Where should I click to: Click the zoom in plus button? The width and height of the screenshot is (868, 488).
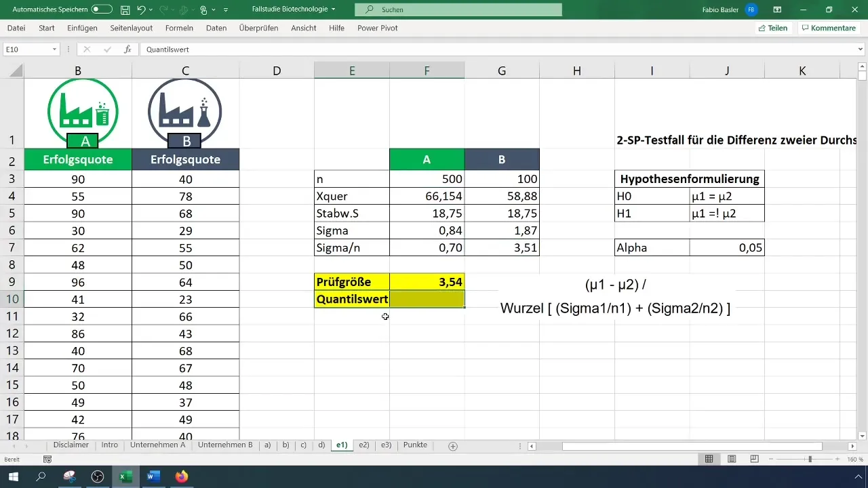click(x=837, y=460)
